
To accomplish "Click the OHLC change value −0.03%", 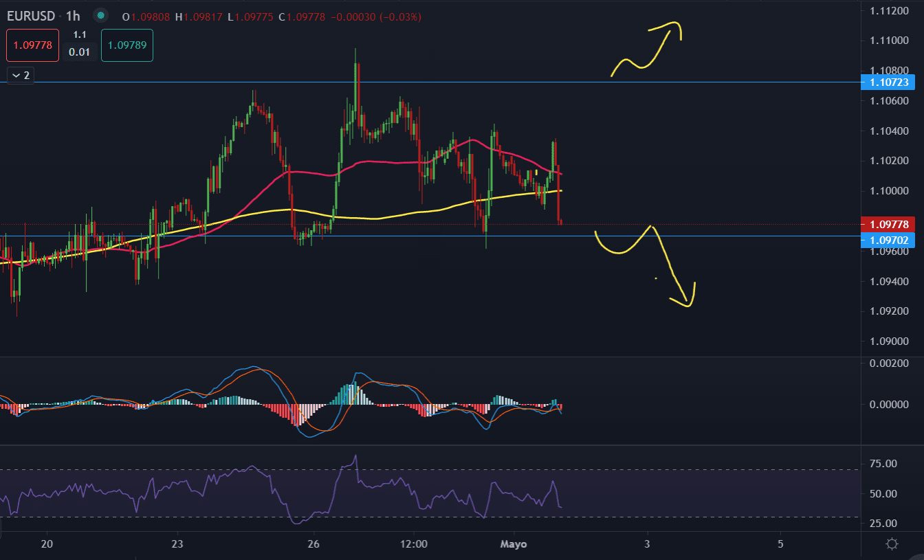I will pyautogui.click(x=397, y=16).
